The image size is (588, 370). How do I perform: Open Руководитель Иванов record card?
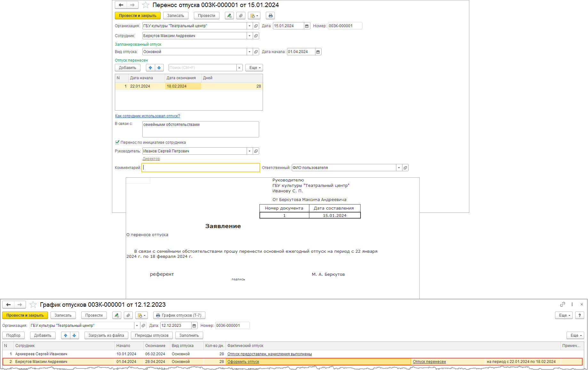point(256,151)
